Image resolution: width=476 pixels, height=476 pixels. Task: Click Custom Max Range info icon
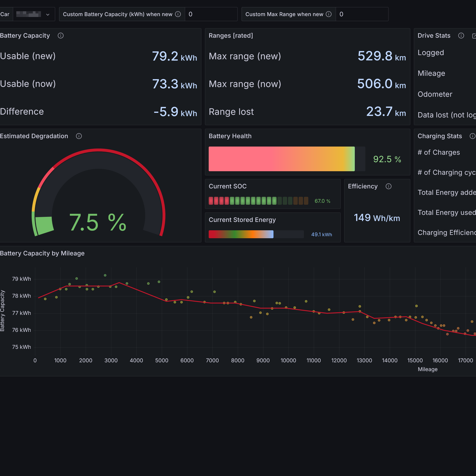pos(329,14)
